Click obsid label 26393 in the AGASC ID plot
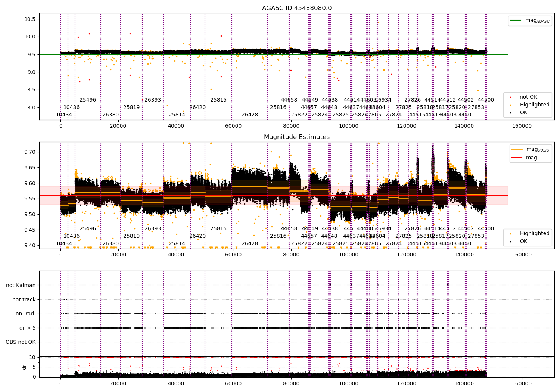Screen dimensions: 560x392 [153, 100]
